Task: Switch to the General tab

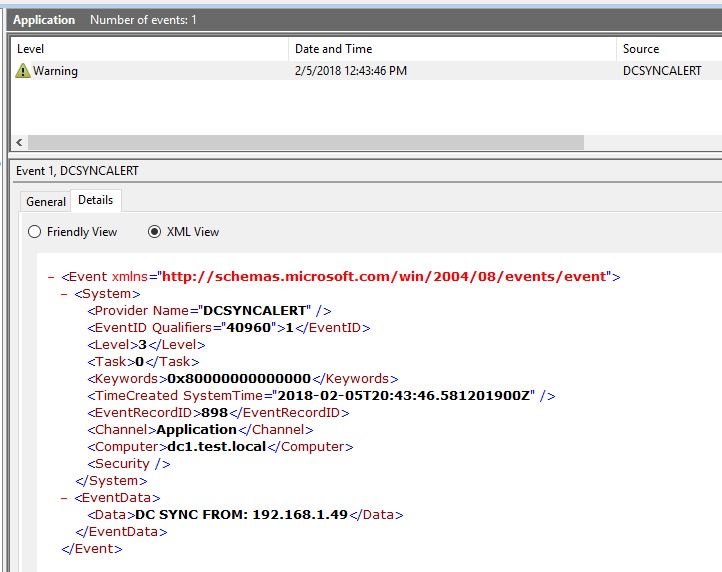Action: point(46,202)
